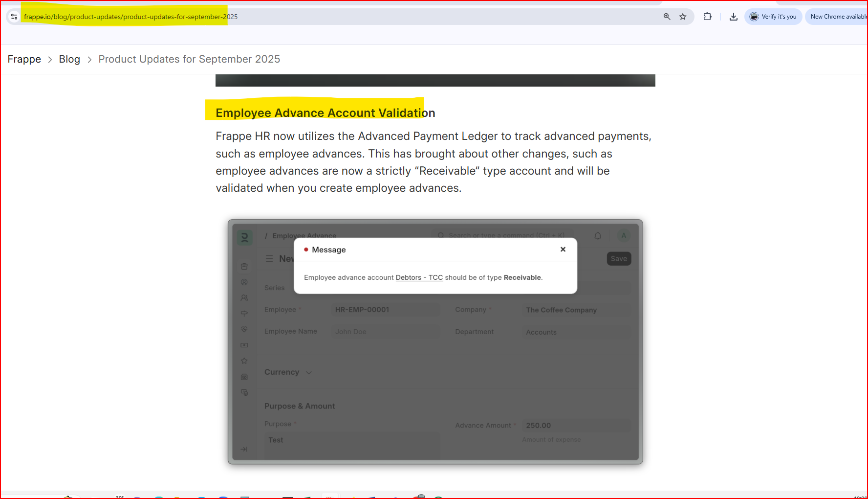
Task: Click the Save button in the form
Action: pos(619,259)
